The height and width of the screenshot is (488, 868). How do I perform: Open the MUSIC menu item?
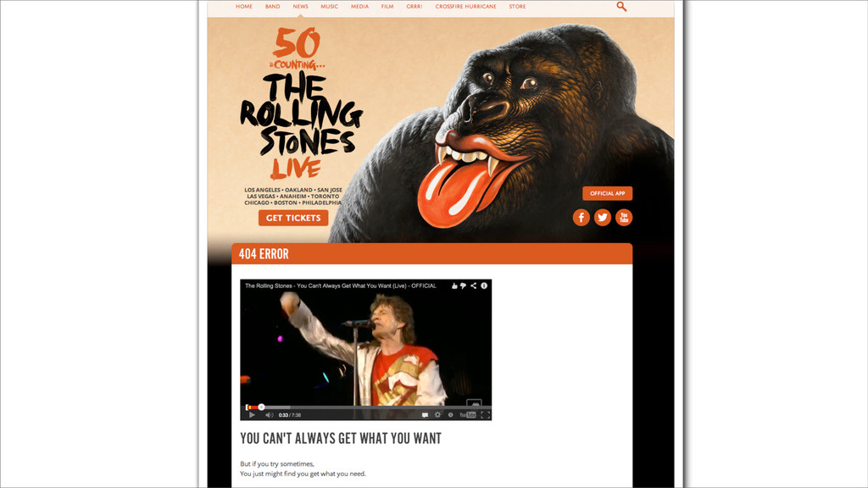330,7
